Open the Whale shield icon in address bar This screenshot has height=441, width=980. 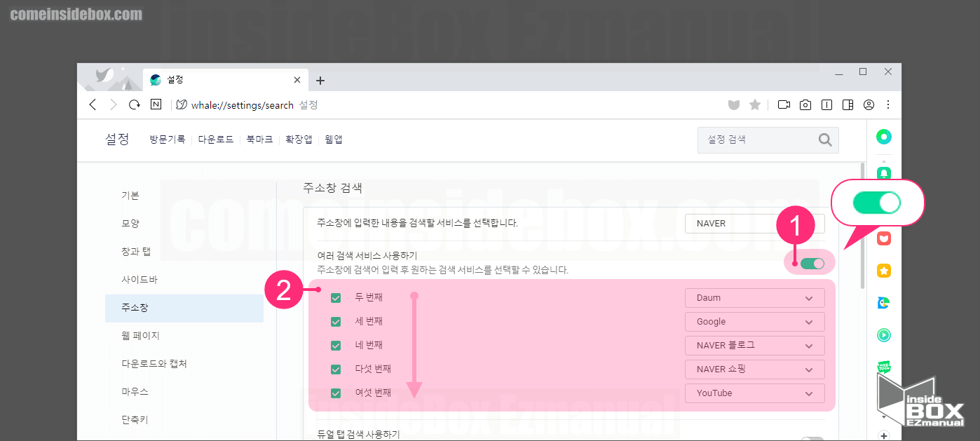(734, 105)
